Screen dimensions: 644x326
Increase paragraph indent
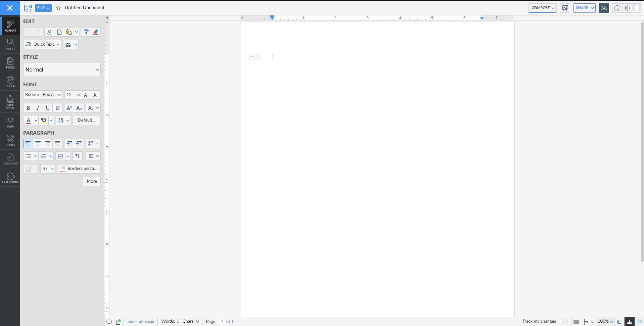(69, 143)
